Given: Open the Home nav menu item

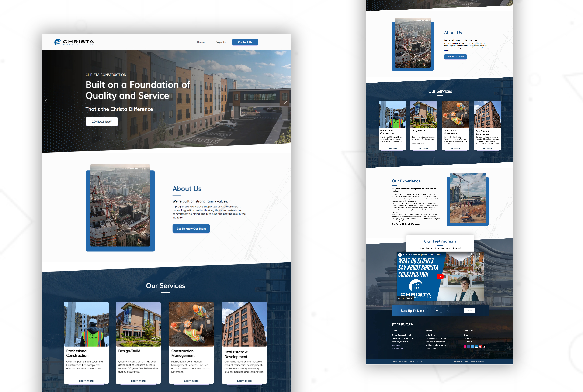Looking at the screenshot, I should coord(201,42).
